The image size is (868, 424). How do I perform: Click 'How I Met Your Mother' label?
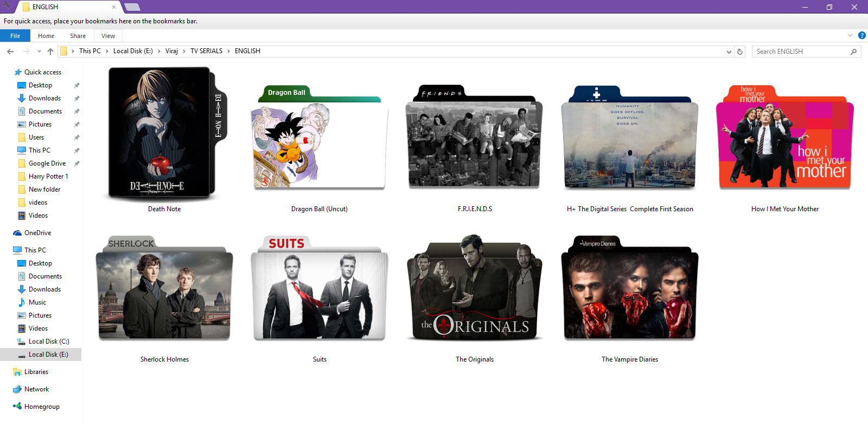785,209
